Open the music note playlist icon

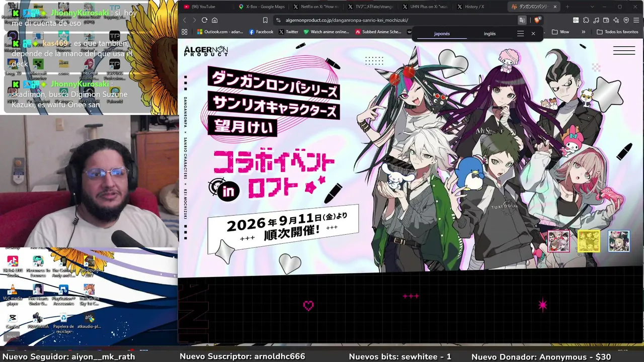[x=596, y=20]
